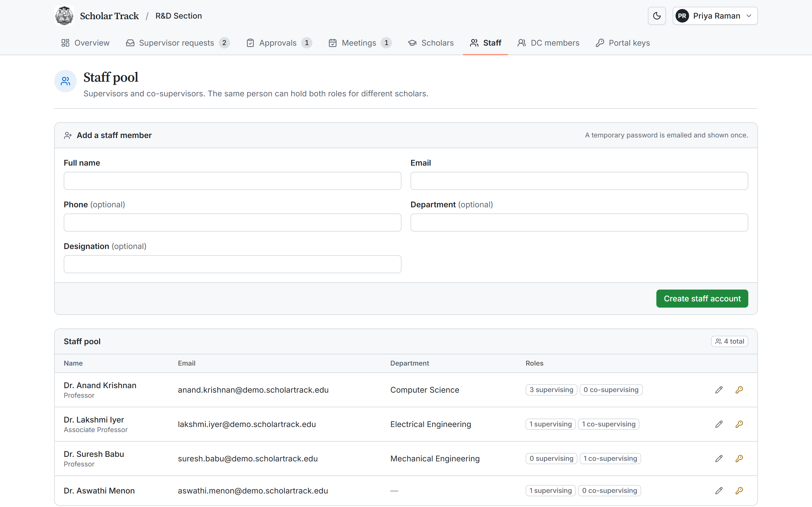Viewport: 812px width, 507px height.
Task: Switch to the Portal keys tab
Action: [x=623, y=43]
